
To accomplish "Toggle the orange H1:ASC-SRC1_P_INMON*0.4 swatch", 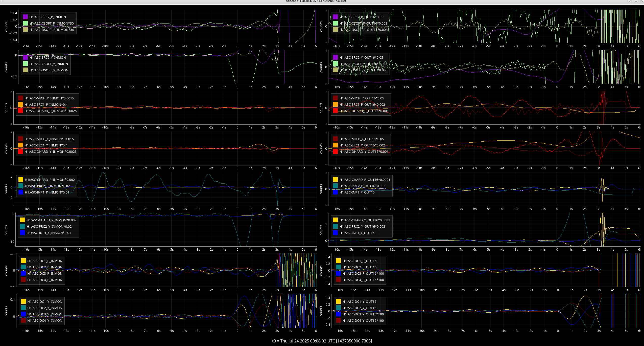I will click(20, 104).
